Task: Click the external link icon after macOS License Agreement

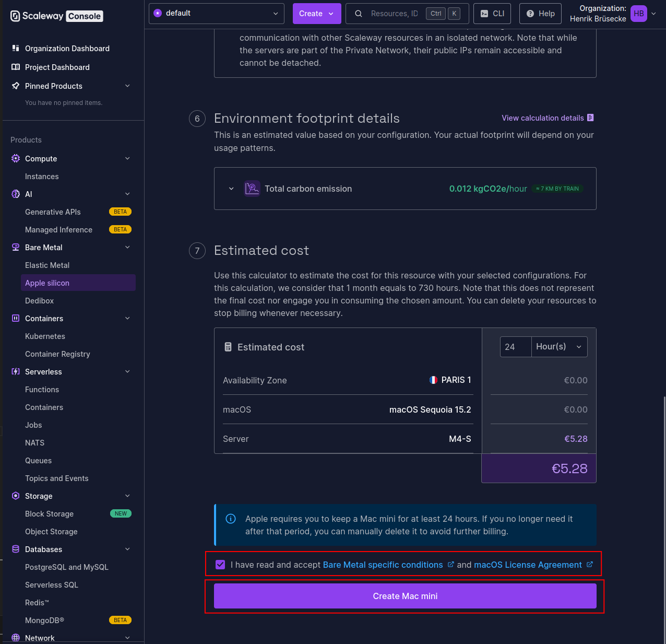Action: coord(590,565)
